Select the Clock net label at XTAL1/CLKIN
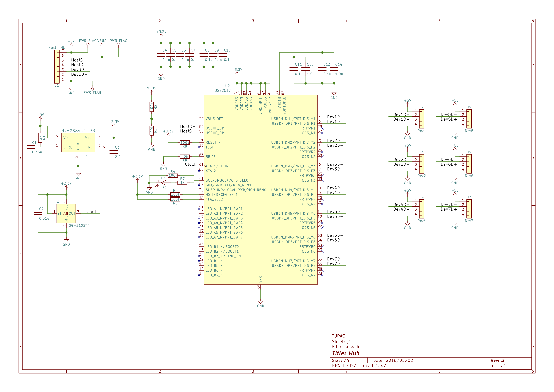The image size is (554, 392). 190,164
